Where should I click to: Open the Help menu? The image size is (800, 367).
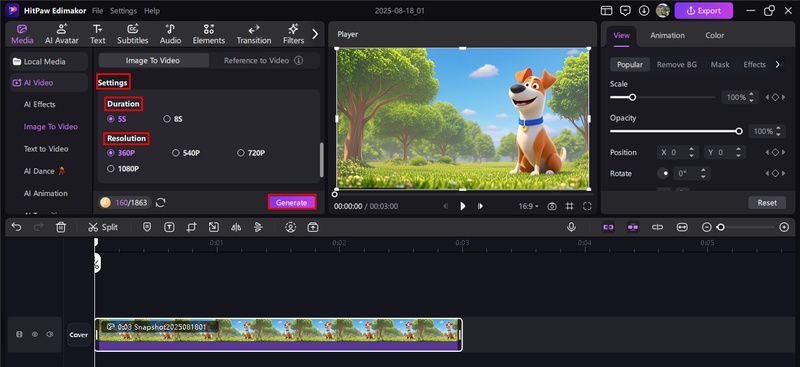coord(152,11)
